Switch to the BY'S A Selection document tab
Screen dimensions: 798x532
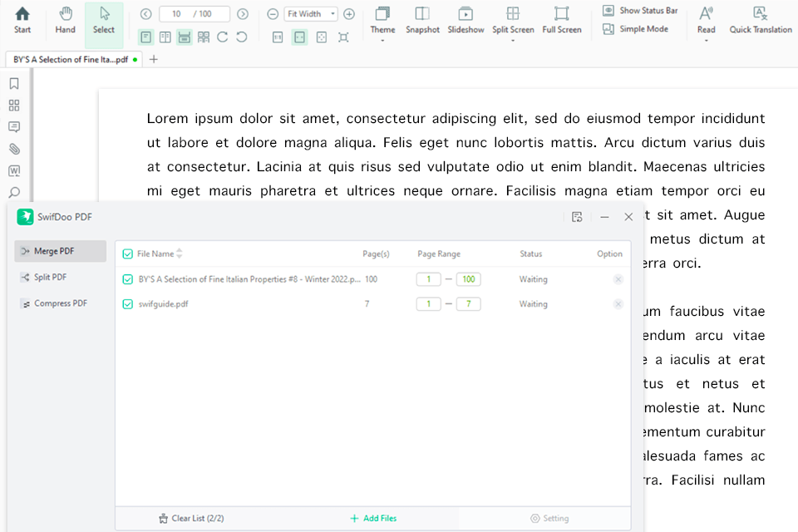[74, 60]
